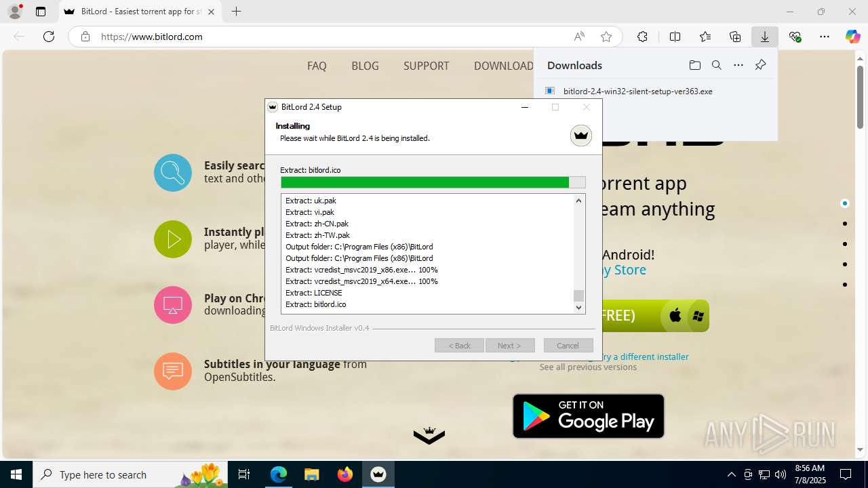Screen dimensions: 868x488
Task: Add this page to favorites star
Action: [606, 37]
